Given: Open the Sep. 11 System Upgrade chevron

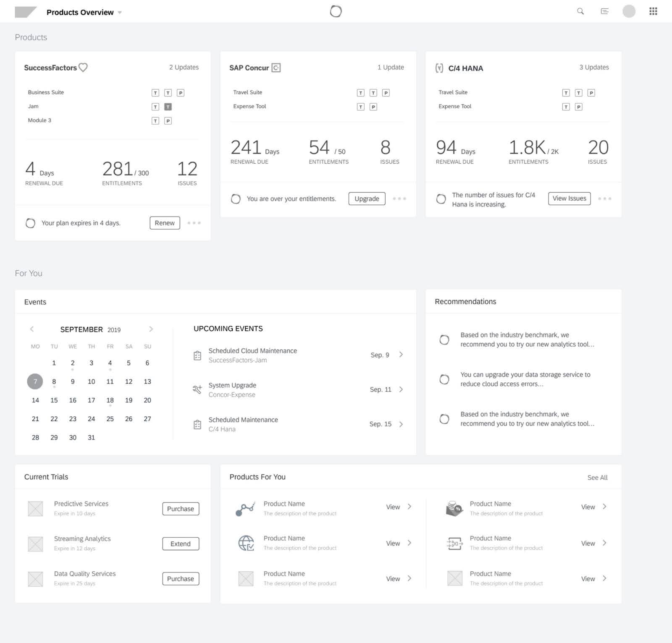Looking at the screenshot, I should coord(401,389).
